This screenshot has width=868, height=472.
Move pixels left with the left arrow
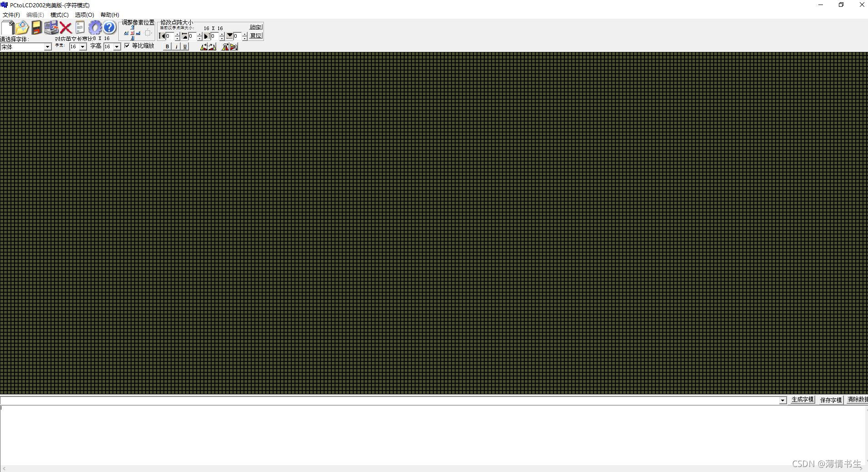click(126, 33)
